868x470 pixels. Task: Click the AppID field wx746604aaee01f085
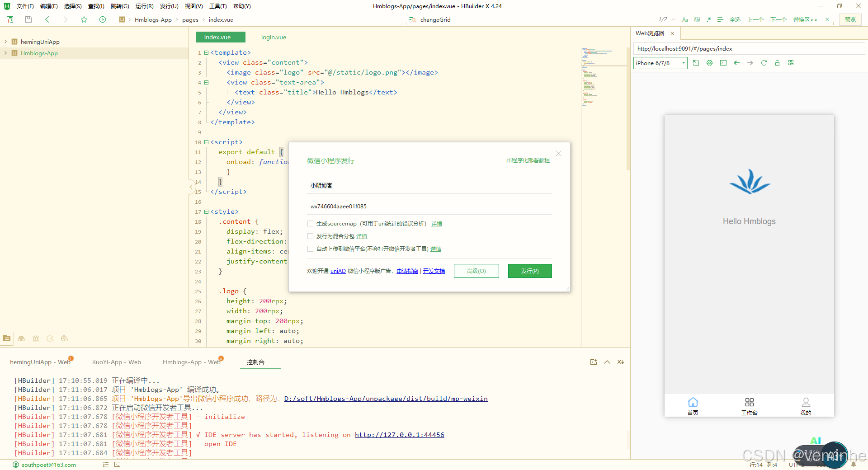[429, 206]
